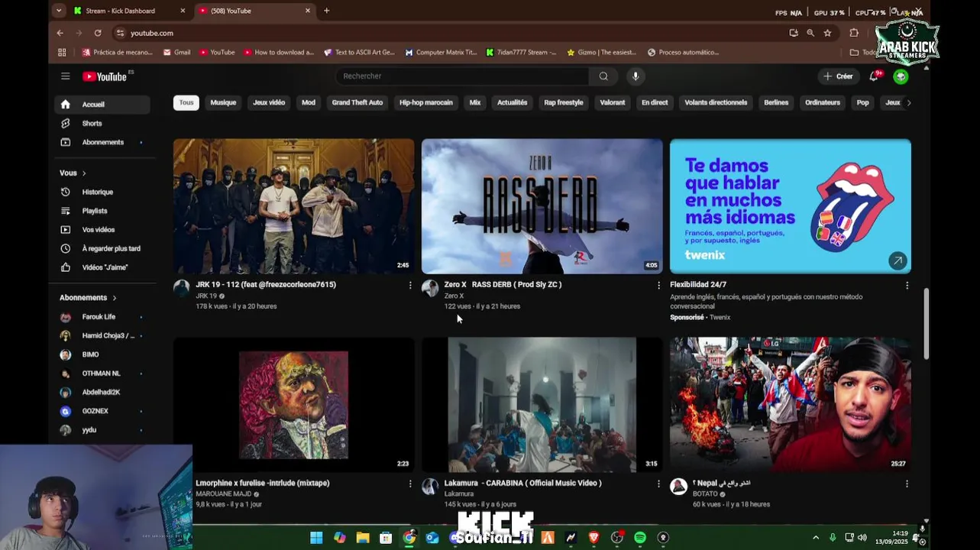980x550 pixels.
Task: Open À regarder plus tard
Action: pos(111,248)
